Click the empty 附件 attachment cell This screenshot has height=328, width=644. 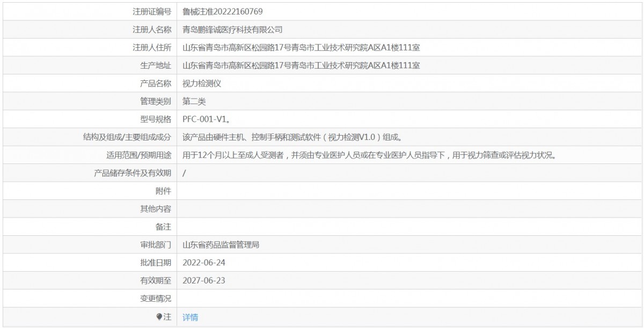pos(408,191)
